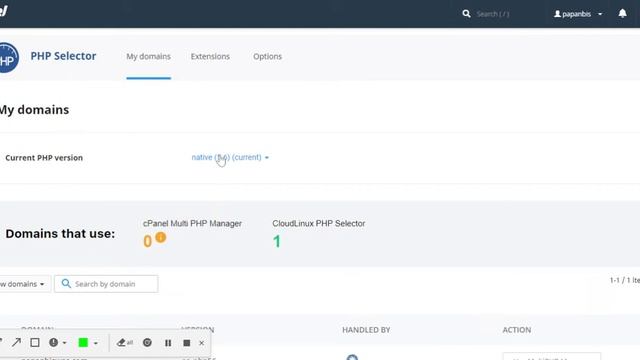Switch to the Extensions tab

(x=210, y=56)
